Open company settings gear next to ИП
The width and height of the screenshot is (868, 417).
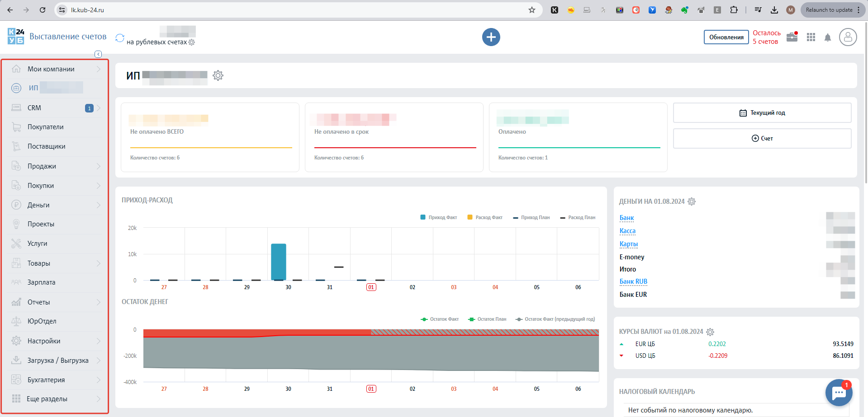click(218, 75)
